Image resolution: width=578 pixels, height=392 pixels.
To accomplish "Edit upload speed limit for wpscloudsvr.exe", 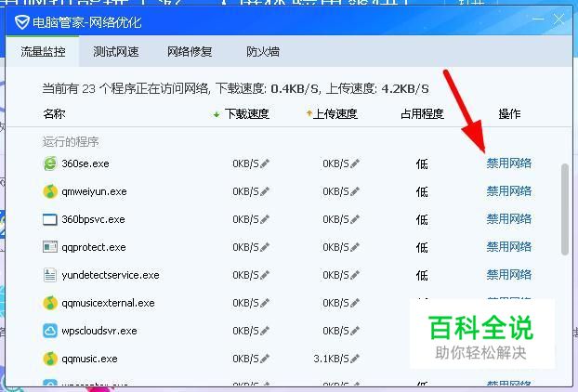I will point(355,331).
